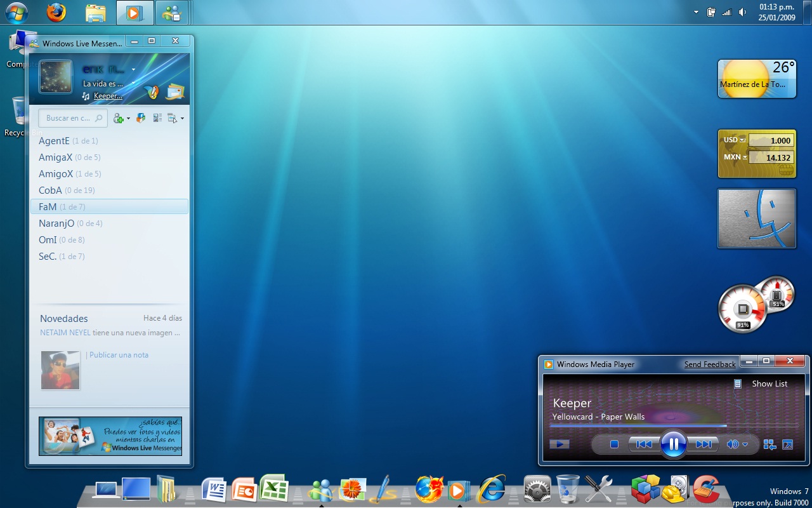Open the weather gadget showing 26°
Viewport: 812px width, 508px height.
[757, 79]
